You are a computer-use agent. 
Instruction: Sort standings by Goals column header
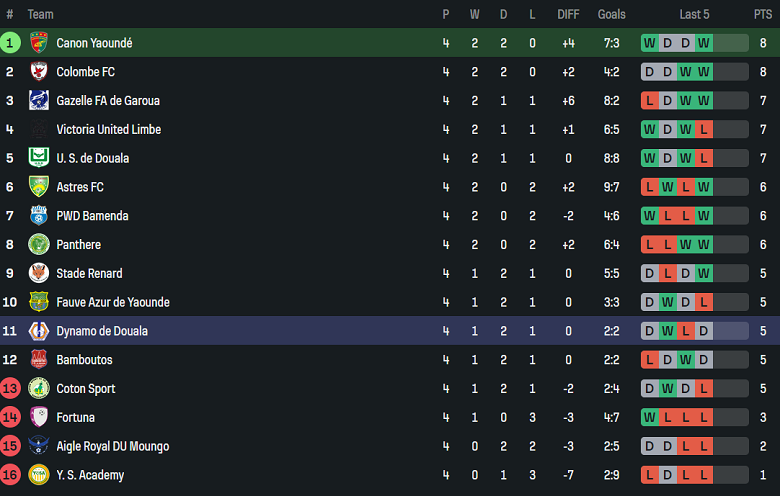(611, 14)
